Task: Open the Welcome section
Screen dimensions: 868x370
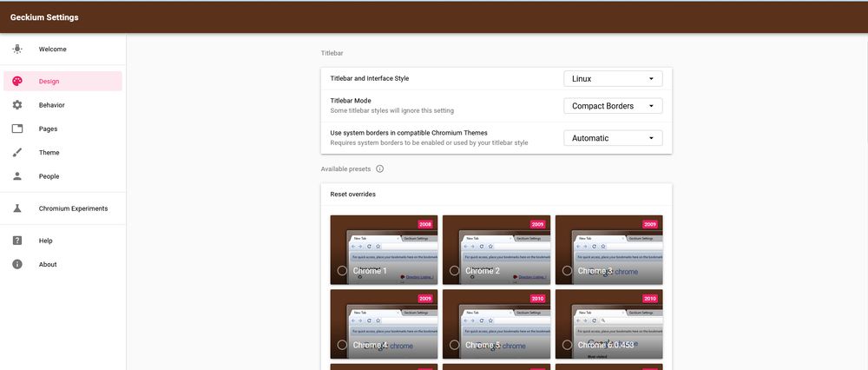Action: coord(63,50)
